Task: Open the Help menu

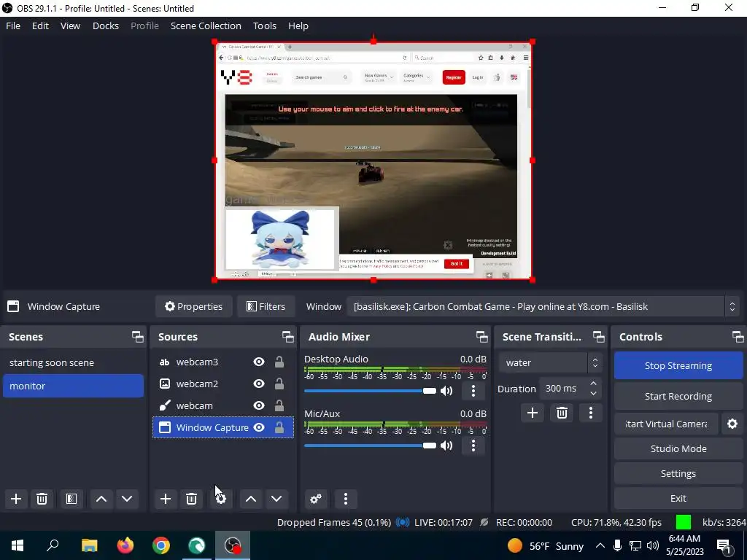Action: coord(298,26)
